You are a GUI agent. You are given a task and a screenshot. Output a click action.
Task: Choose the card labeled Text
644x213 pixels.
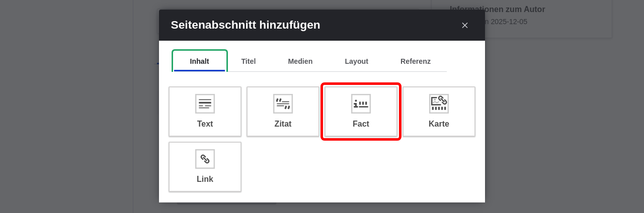pyautogui.click(x=205, y=112)
